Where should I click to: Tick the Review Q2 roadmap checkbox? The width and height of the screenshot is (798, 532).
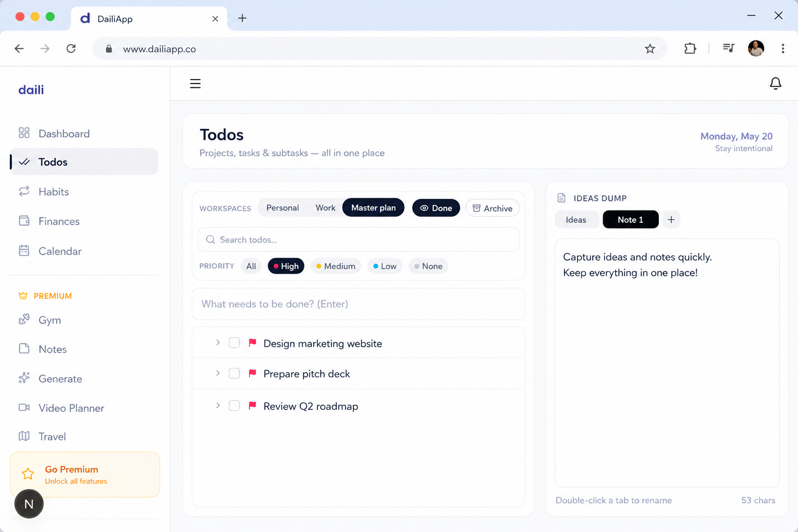point(234,406)
